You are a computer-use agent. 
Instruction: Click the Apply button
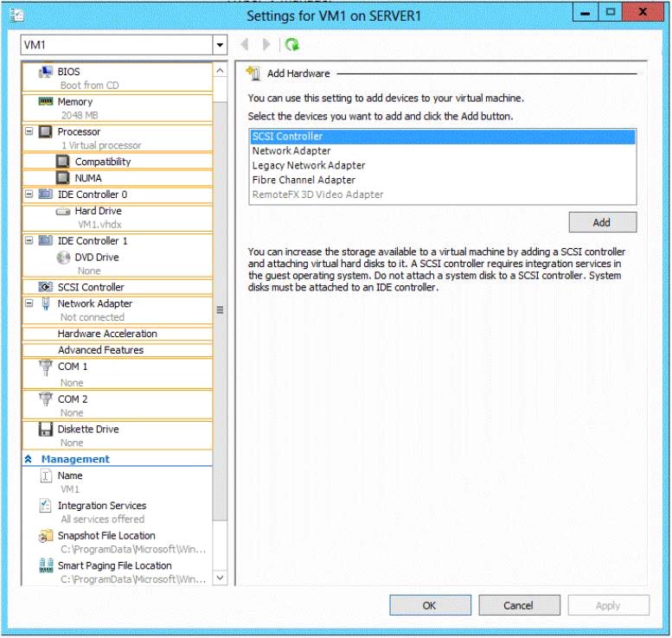(608, 605)
